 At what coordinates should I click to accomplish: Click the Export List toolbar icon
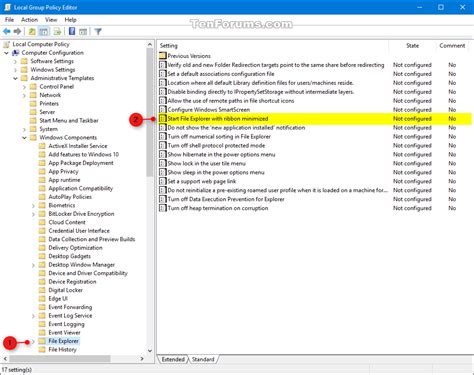click(57, 32)
